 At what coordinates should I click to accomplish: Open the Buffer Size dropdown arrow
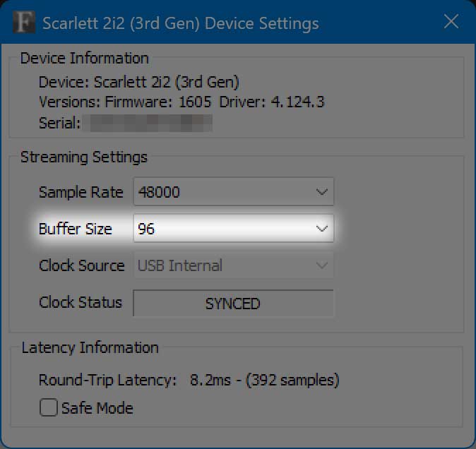point(321,228)
